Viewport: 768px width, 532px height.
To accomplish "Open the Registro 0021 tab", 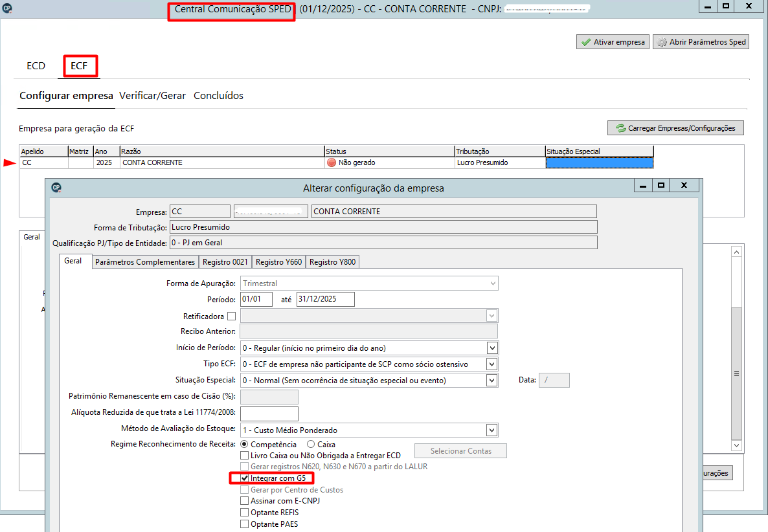I will click(225, 262).
